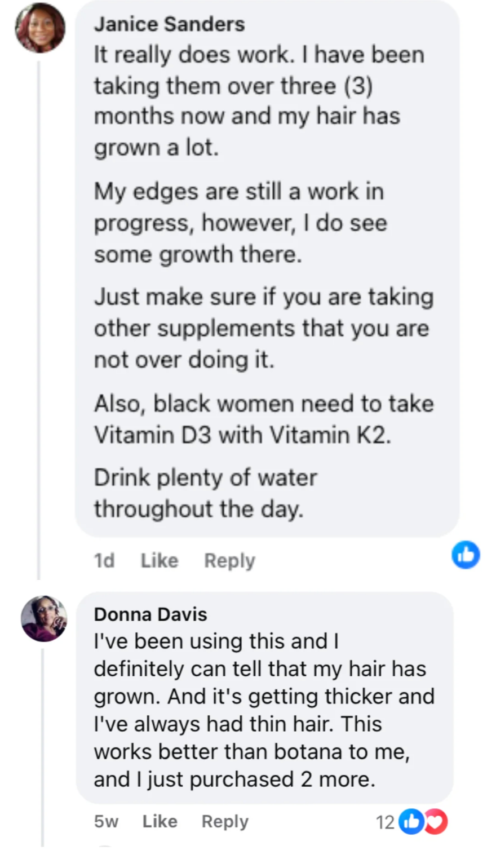Viewport: 496px width, 868px height.
Task: Like Donna Davis' comment
Action: [x=160, y=821]
